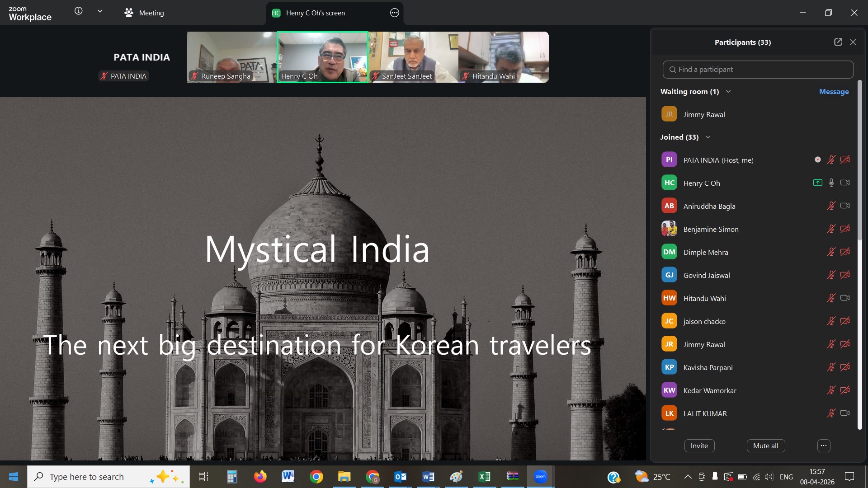The image size is (868, 488).
Task: Send a Message to the waiting room
Action: pyautogui.click(x=833, y=91)
